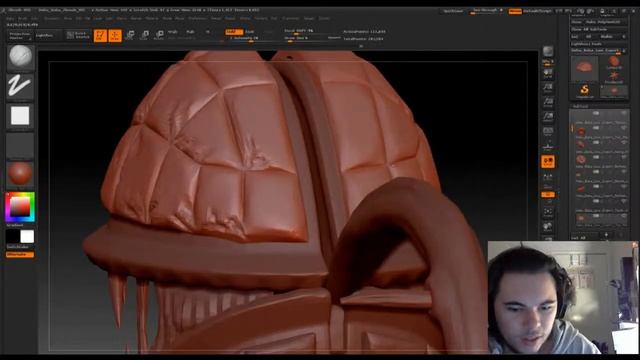Click the Zoom canvas icon
Viewport: 640px width, 360px height.
tap(548, 88)
